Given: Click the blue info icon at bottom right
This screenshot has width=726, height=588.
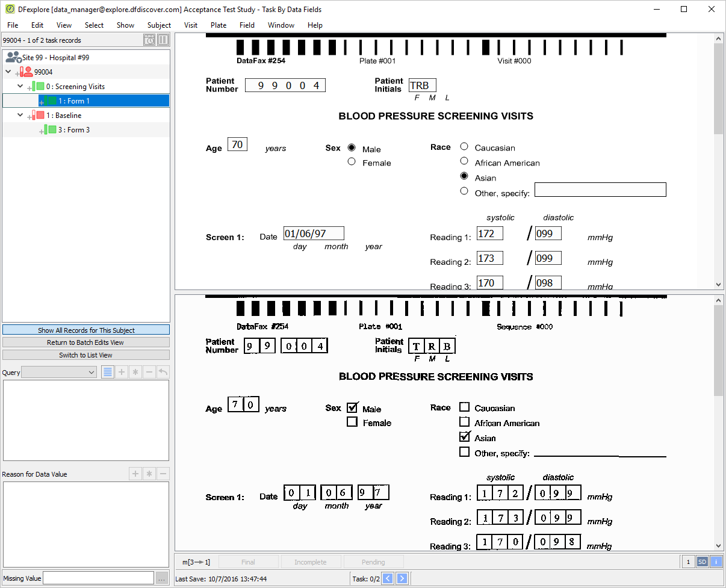Looking at the screenshot, I should point(716,562).
